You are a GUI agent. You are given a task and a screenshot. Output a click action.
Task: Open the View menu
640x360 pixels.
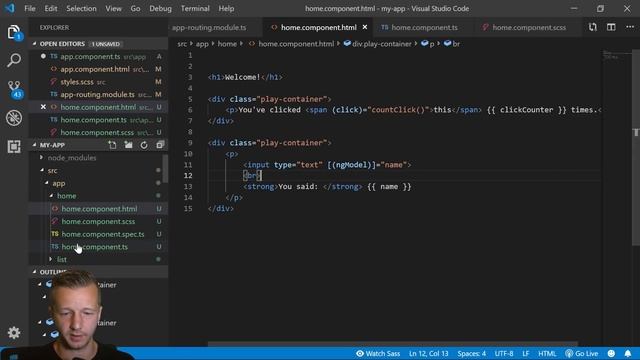pyautogui.click(x=113, y=9)
